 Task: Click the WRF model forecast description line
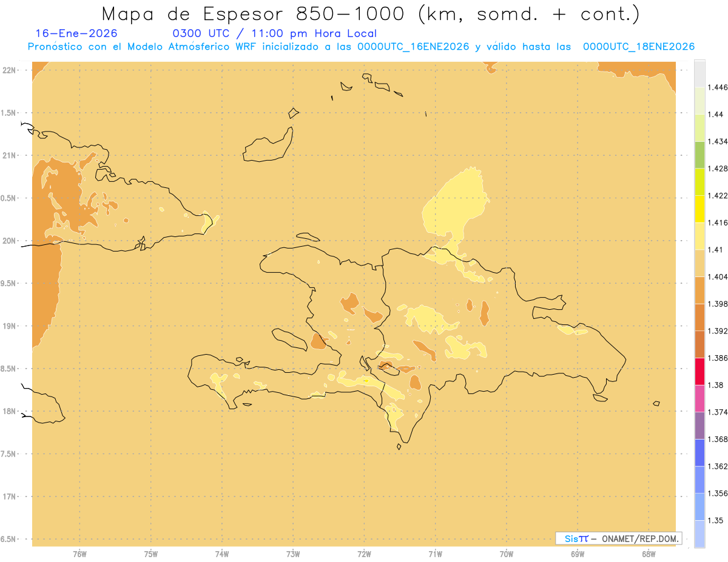point(361,47)
